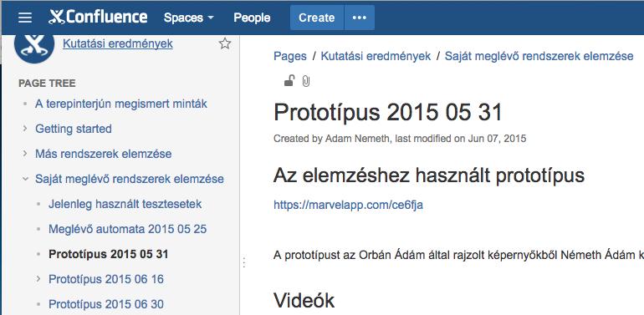The height and width of the screenshot is (315, 644).
Task: Click the attachments paperclip icon
Action: (x=306, y=81)
